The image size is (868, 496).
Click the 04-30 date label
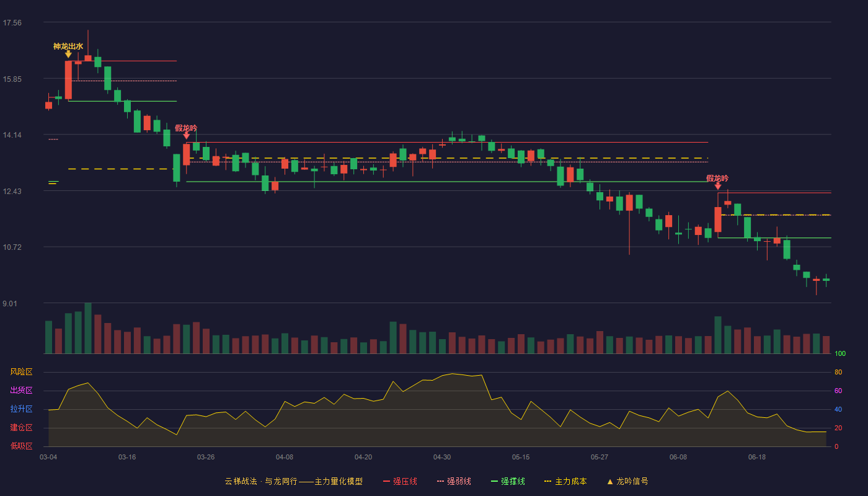(442, 457)
